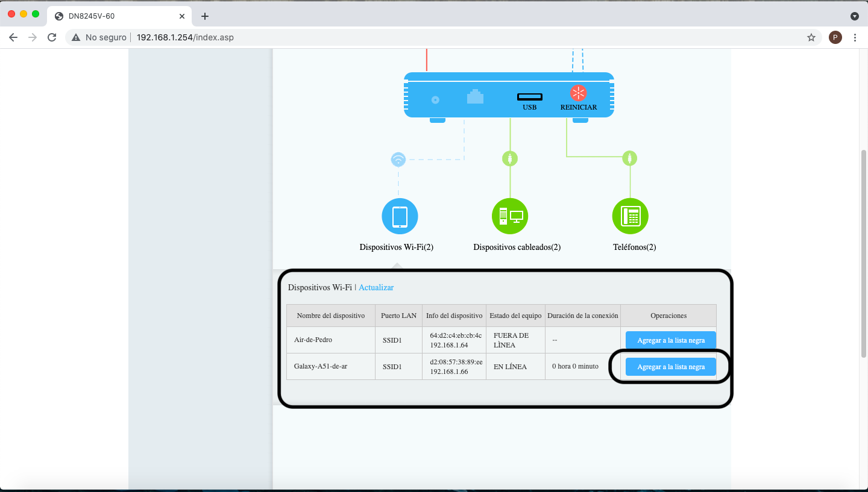Blacklist the Galaxy-A51-de-ar device

tap(670, 367)
